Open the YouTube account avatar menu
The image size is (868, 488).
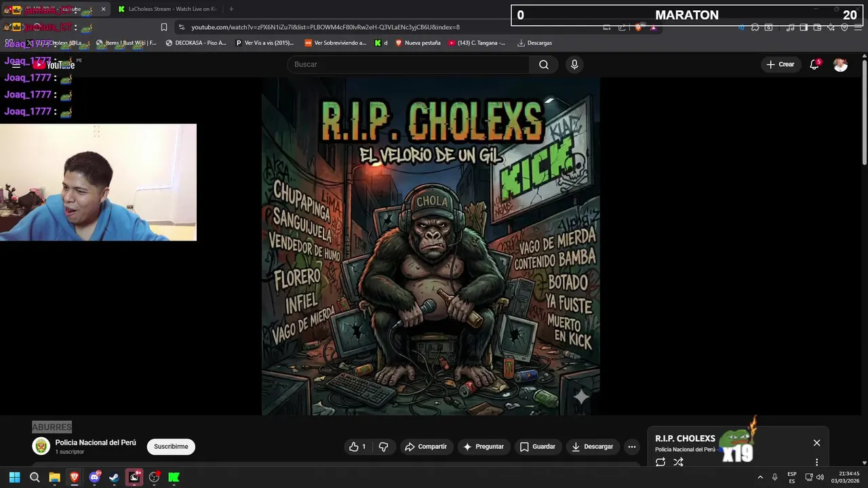[840, 64]
